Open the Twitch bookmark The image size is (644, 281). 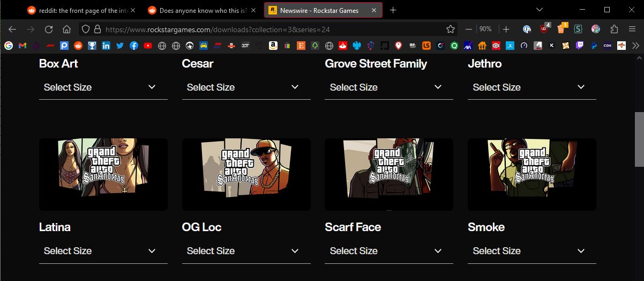580,46
